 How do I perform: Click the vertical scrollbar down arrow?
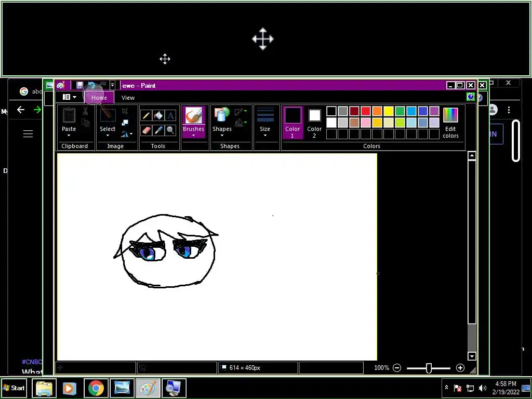tap(472, 356)
